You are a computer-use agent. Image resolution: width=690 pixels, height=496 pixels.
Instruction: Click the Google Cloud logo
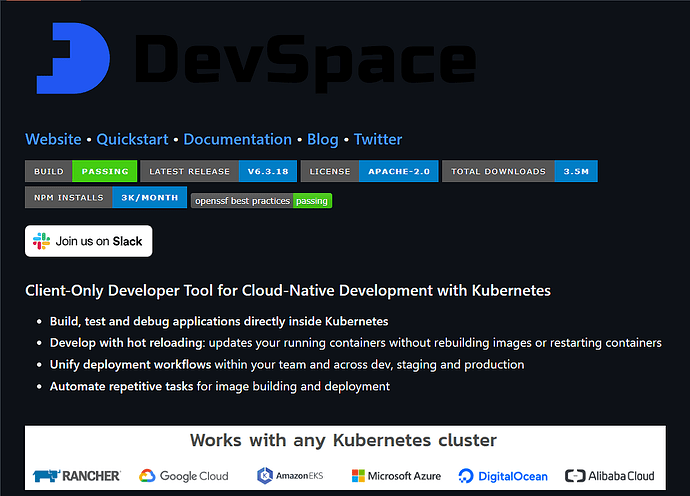click(184, 476)
